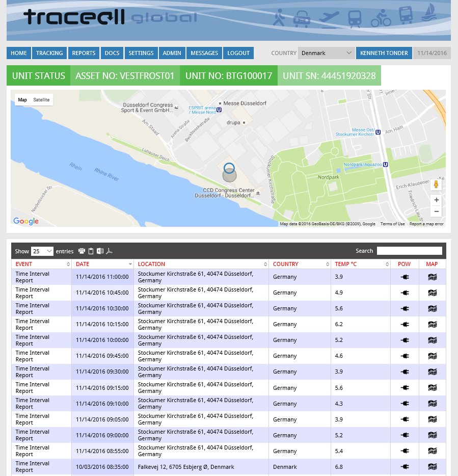458x476 pixels.
Task: Open map icon for 09:10:00 row
Action: (x=432, y=404)
